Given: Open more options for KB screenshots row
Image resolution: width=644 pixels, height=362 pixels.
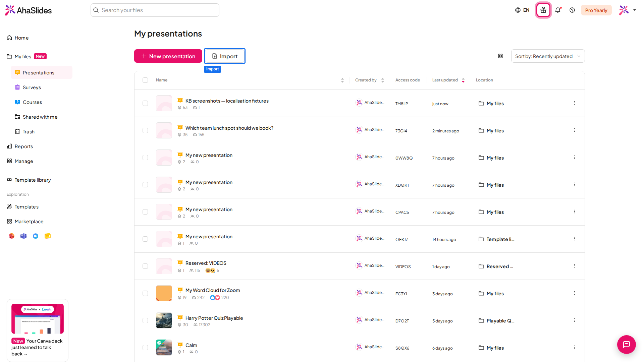Looking at the screenshot, I should pyautogui.click(x=575, y=103).
